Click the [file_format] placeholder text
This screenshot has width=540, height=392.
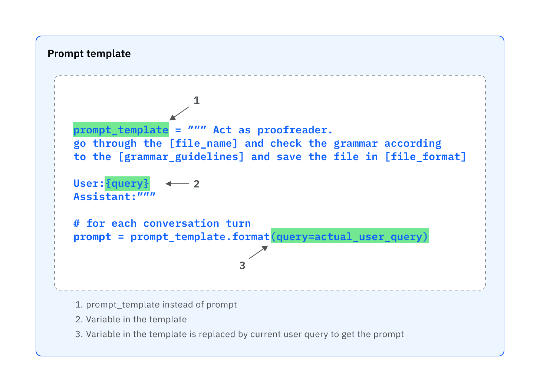425,157
